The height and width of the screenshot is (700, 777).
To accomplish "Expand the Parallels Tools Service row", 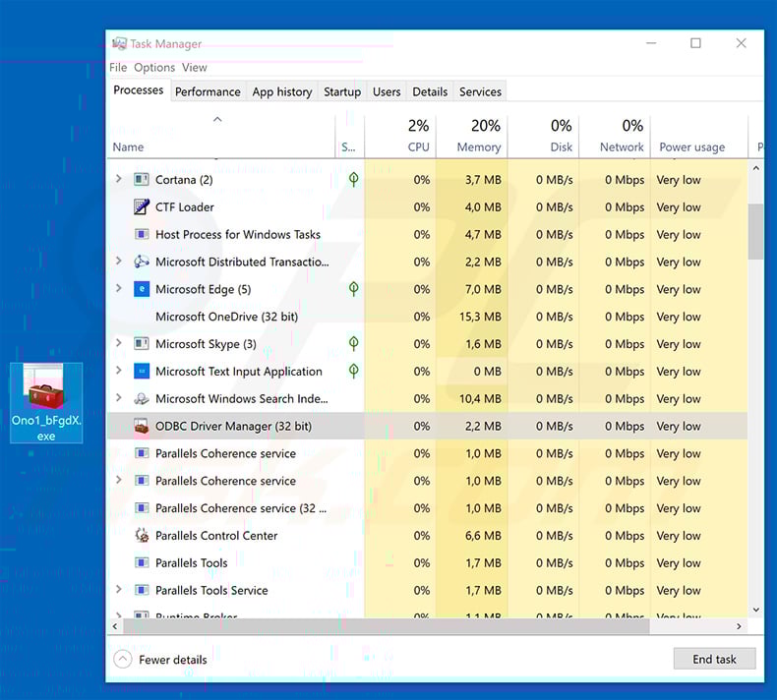I will [x=118, y=589].
